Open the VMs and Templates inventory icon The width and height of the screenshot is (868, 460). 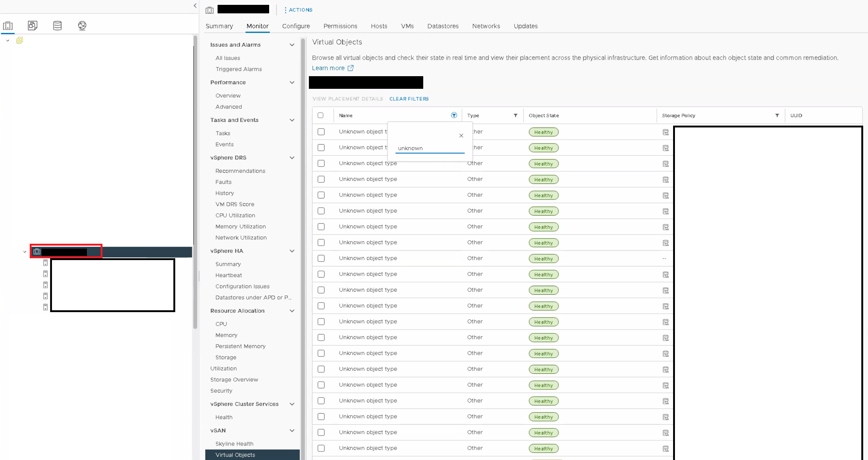pos(33,26)
